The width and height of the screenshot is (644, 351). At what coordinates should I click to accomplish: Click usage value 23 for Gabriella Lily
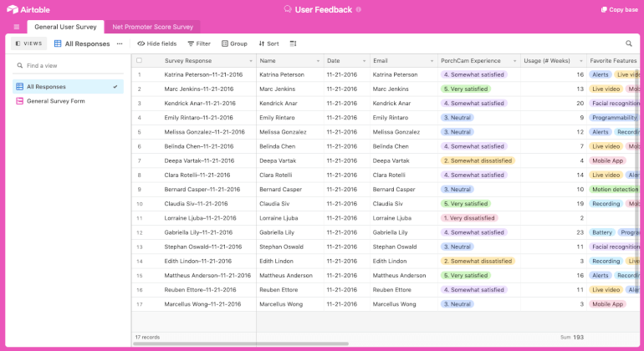(580, 232)
